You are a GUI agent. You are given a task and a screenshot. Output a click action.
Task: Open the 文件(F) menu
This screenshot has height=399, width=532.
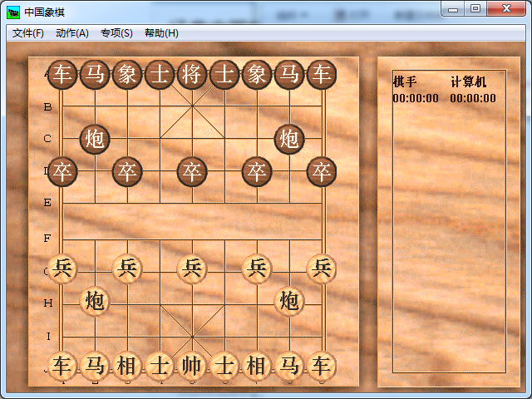pyautogui.click(x=28, y=33)
